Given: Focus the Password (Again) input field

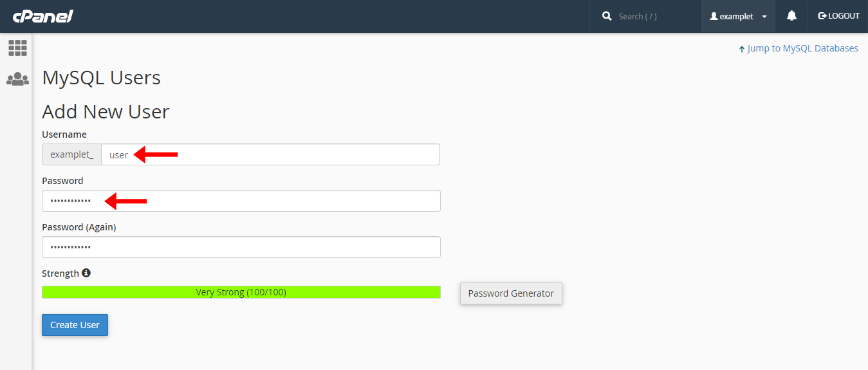Looking at the screenshot, I should (x=241, y=247).
